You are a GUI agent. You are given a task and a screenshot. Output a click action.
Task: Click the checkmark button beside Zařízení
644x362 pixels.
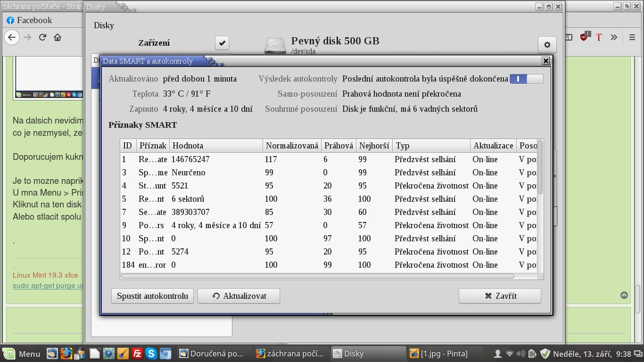(x=222, y=43)
